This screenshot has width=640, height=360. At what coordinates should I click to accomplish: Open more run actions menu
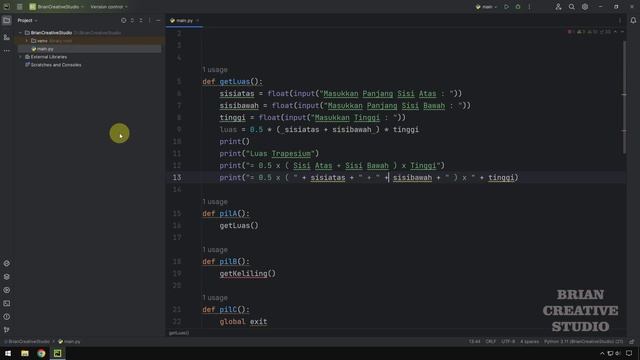click(529, 7)
